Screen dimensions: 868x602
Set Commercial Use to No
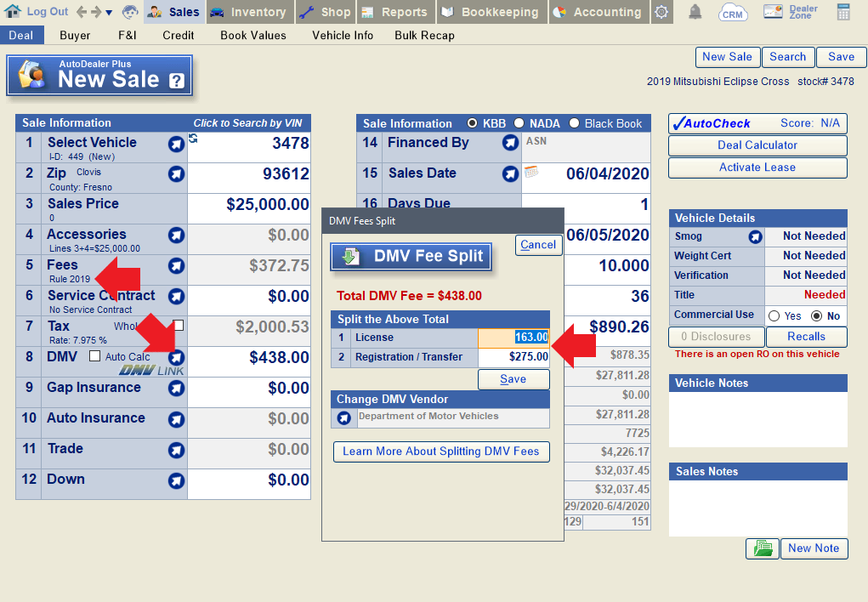(816, 315)
